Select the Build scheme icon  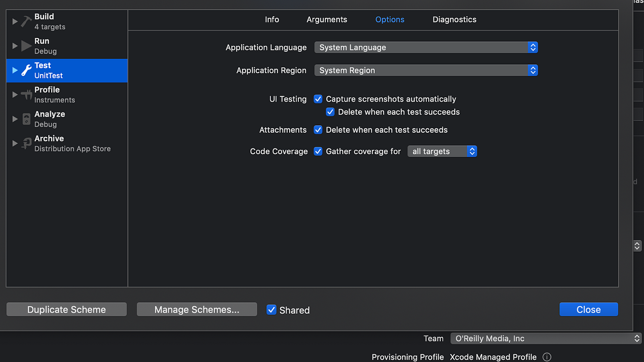[26, 21]
